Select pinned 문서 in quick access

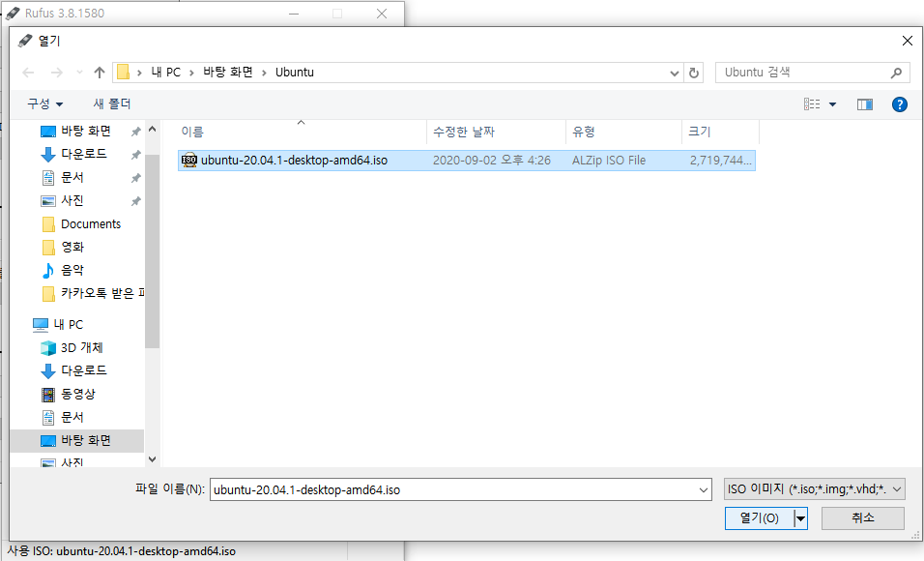point(72,177)
